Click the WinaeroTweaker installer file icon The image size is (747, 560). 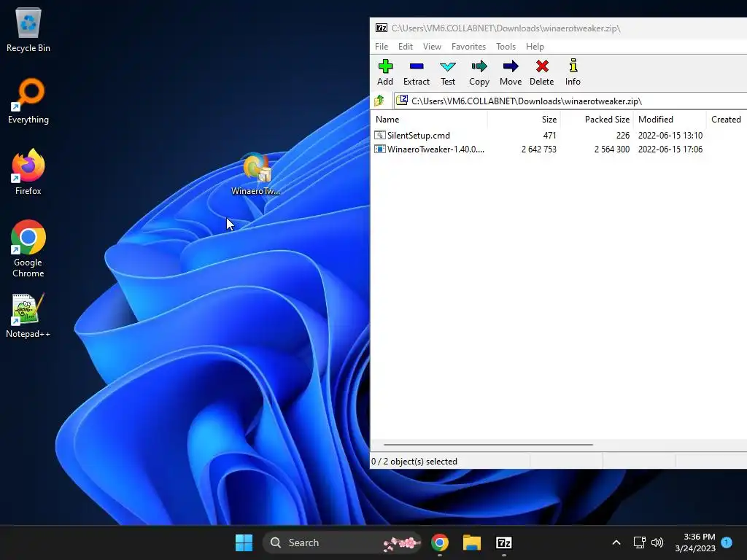pos(379,149)
